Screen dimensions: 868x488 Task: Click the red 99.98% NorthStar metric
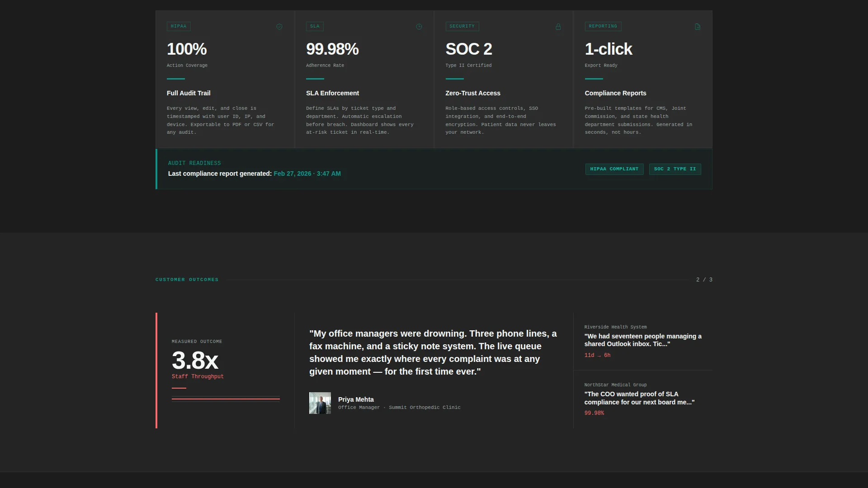[594, 413]
